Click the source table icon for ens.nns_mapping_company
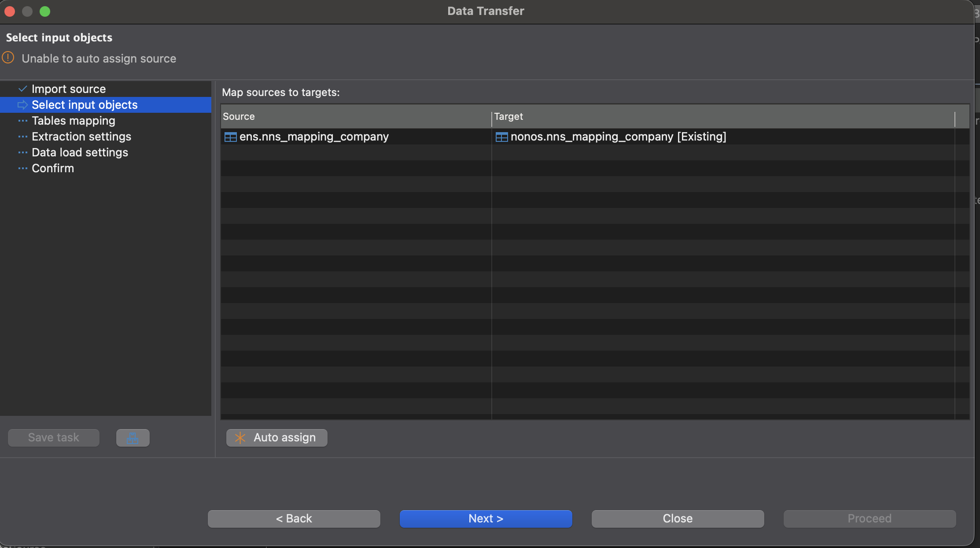The width and height of the screenshot is (980, 548). tap(230, 137)
